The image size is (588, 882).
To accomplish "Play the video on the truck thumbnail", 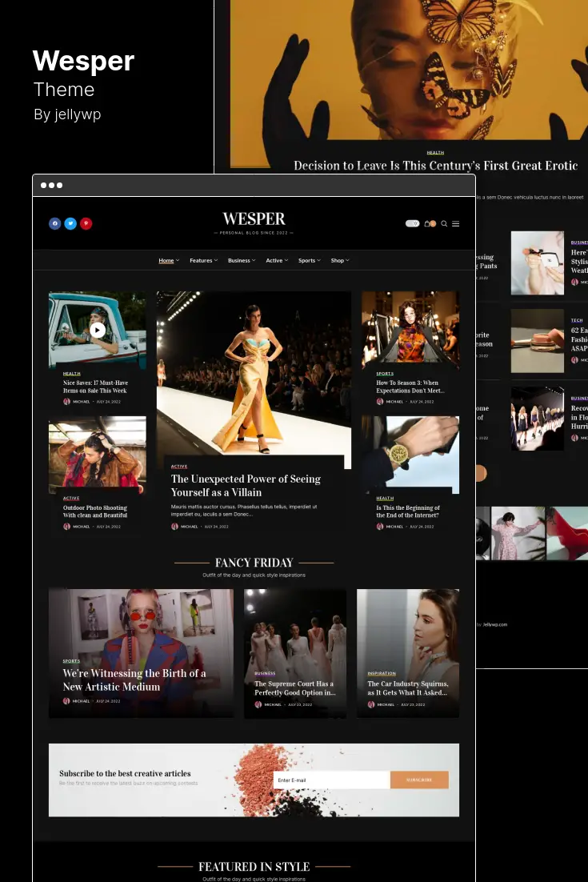I will tap(98, 331).
